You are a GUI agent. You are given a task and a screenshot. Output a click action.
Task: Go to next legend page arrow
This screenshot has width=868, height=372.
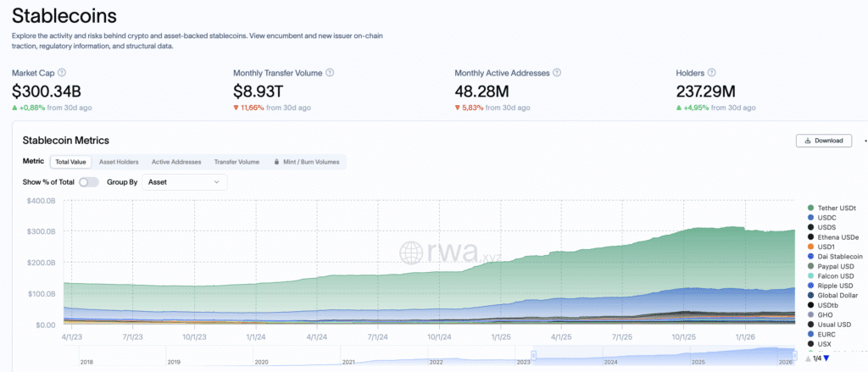coord(827,358)
